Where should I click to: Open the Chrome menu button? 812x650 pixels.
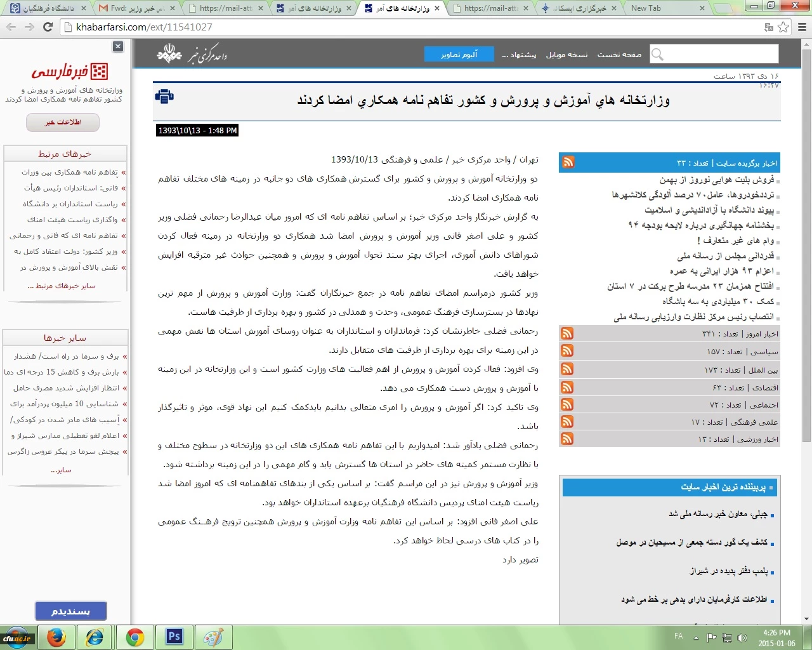click(801, 27)
